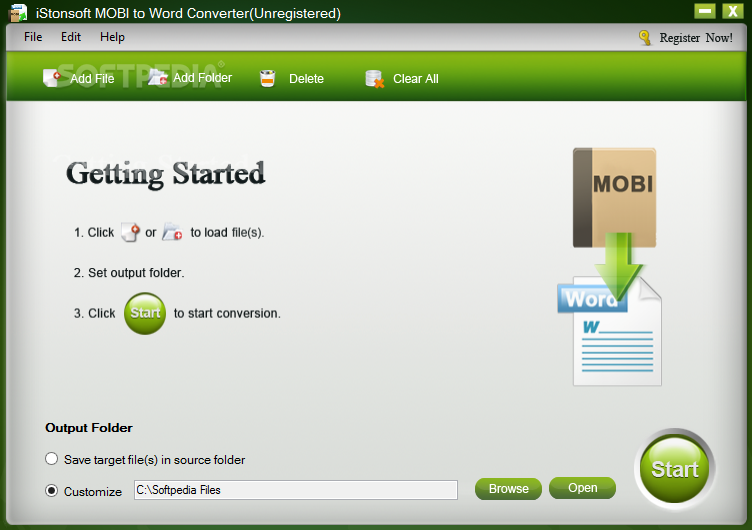Select the Customize radio option
This screenshot has height=530, width=752.
pos(51,491)
